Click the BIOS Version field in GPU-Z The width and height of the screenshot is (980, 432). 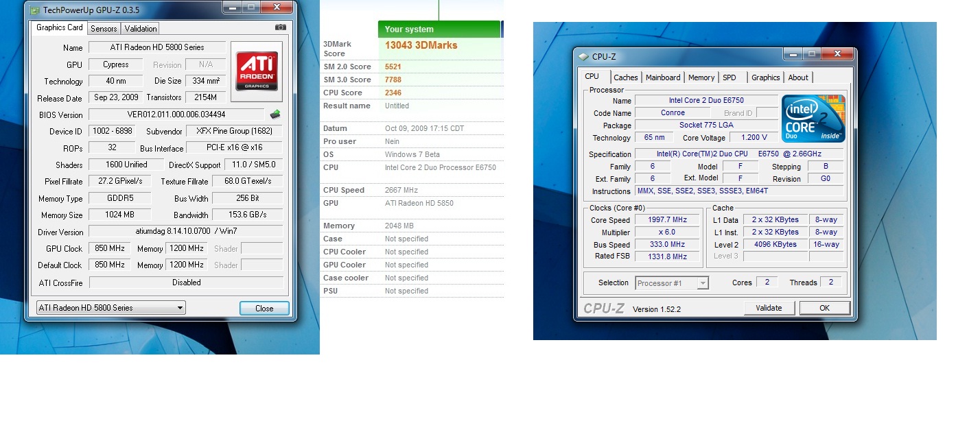click(x=176, y=115)
